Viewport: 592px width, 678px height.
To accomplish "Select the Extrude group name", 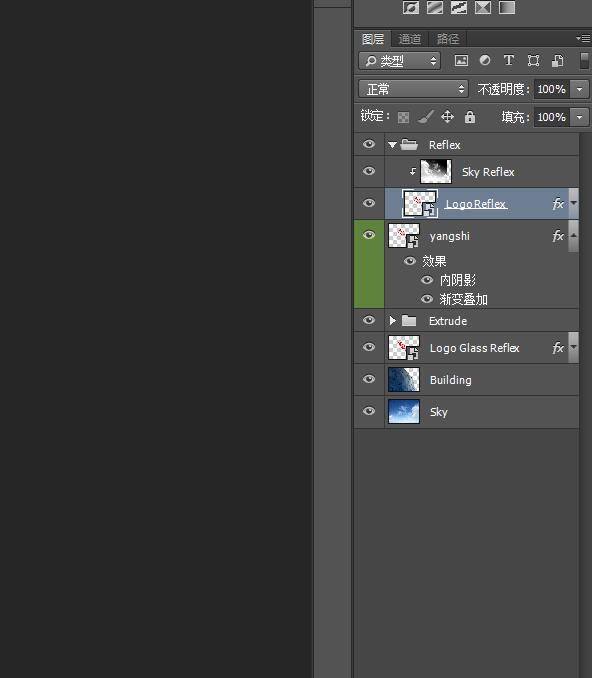I will tap(448, 321).
